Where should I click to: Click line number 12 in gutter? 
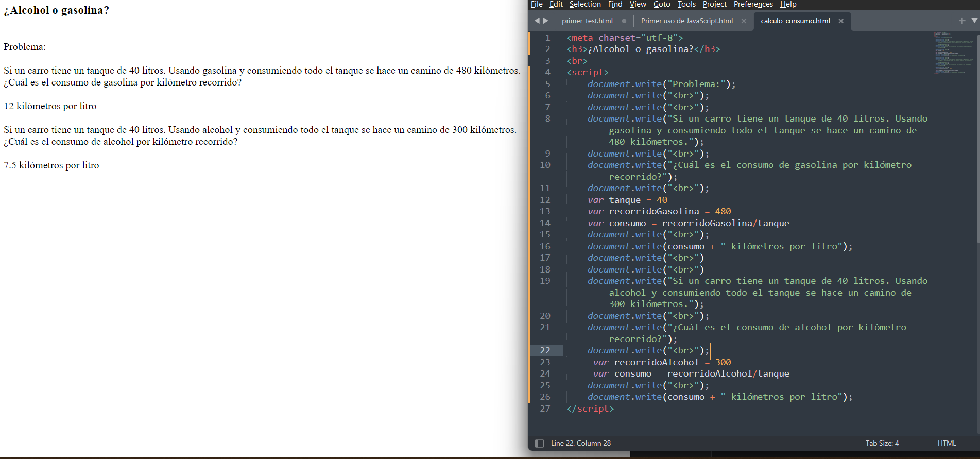click(x=545, y=200)
